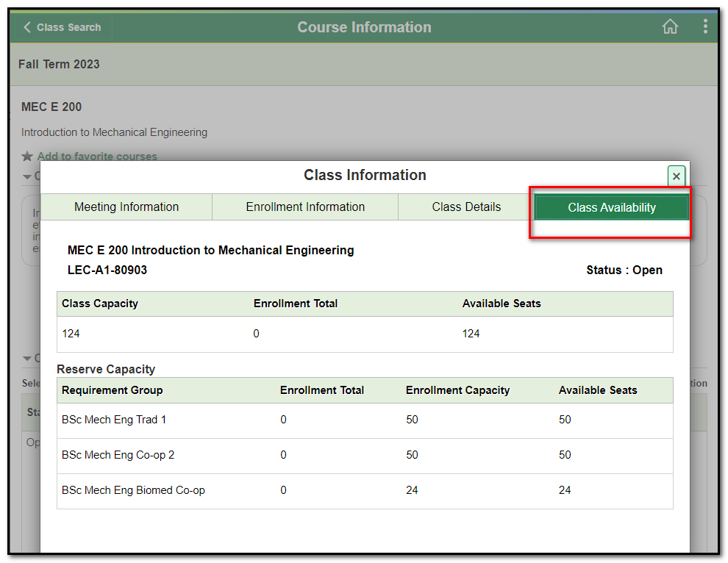The width and height of the screenshot is (728, 563).
Task: Click the Fall Term 2023 heading
Action: coord(59,64)
